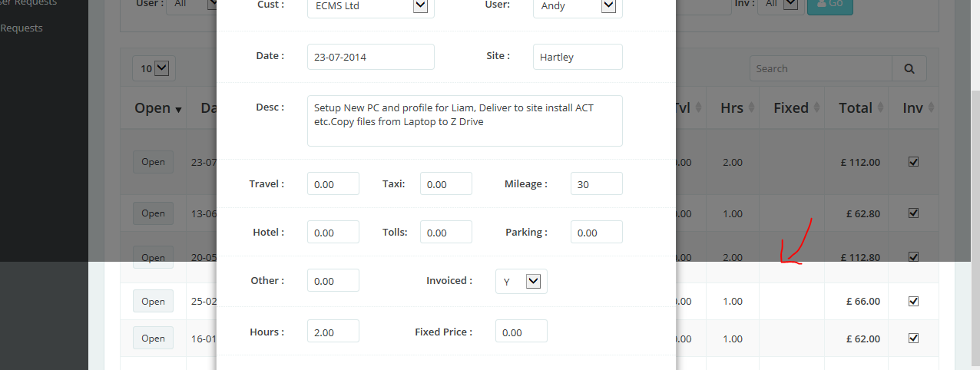Sort table by Fixed column arrows
The image size is (980, 370).
816,108
